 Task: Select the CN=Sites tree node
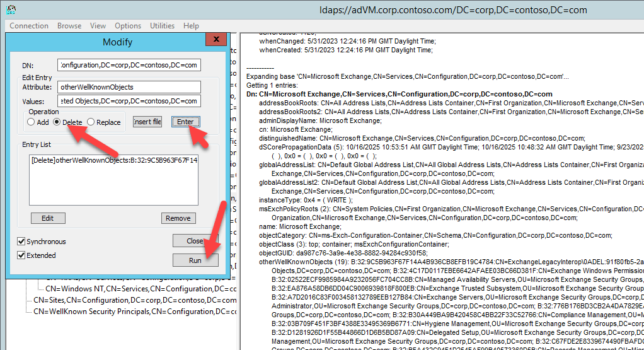tap(134, 300)
